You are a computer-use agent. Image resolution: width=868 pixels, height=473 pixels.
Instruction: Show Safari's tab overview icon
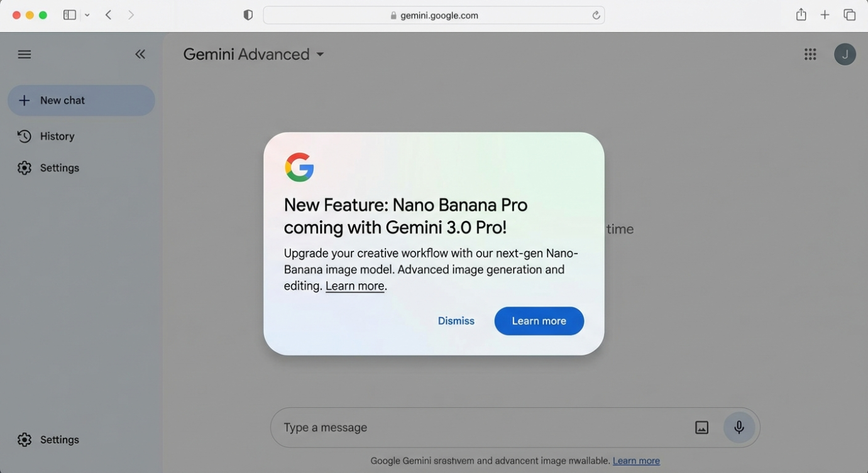click(850, 15)
